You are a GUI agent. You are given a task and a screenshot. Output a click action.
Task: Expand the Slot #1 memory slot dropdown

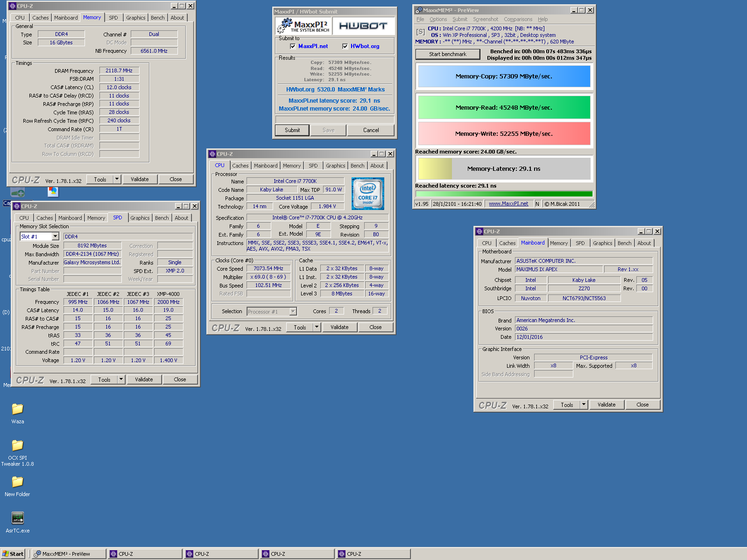[55, 237]
